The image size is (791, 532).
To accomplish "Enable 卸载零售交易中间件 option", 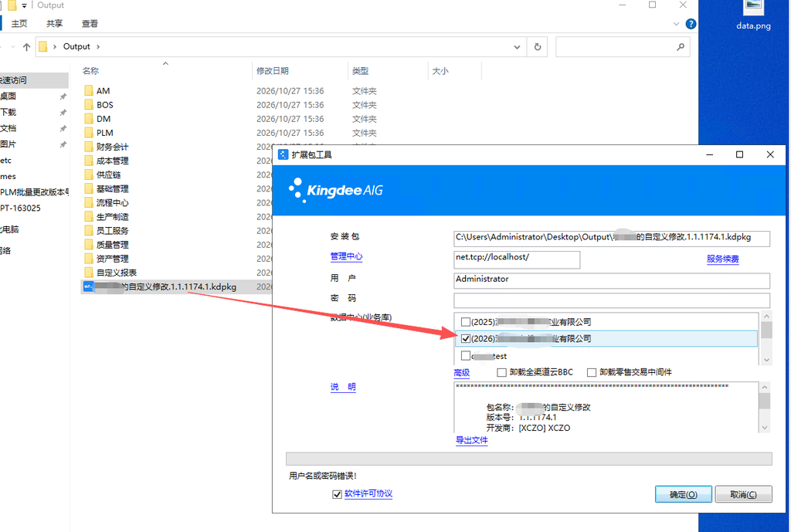I will point(592,372).
